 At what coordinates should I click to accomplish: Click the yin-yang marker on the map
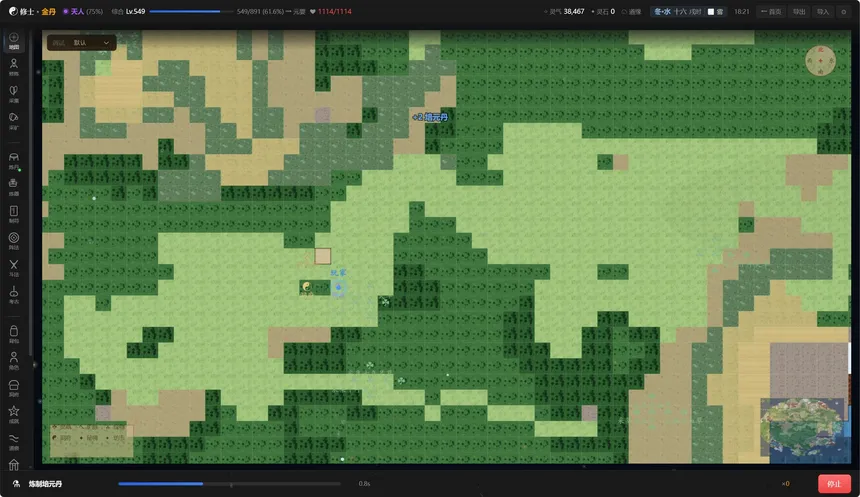(307, 287)
